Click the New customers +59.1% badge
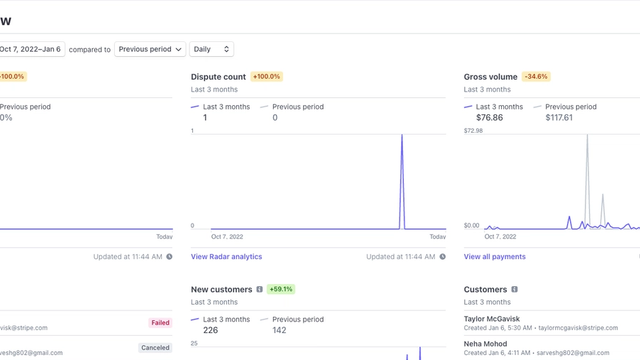This screenshot has width=640, height=360. pyautogui.click(x=281, y=289)
